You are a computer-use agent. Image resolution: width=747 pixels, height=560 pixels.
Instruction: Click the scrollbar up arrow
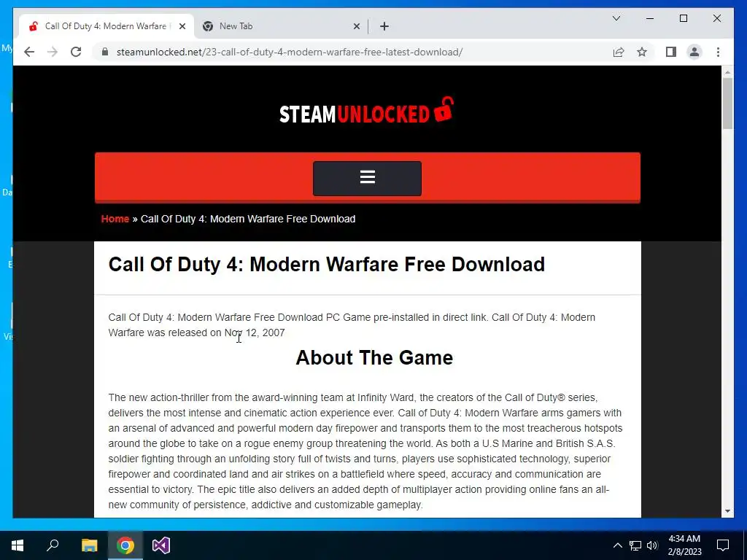pyautogui.click(x=727, y=72)
